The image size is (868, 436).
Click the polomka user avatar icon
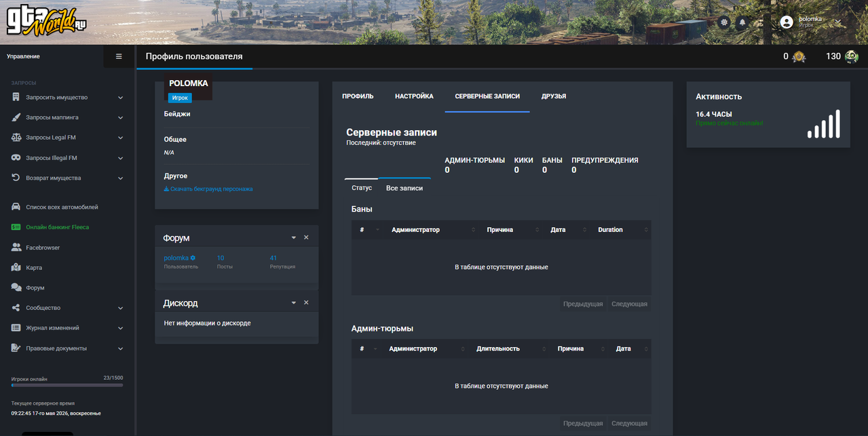pos(787,22)
